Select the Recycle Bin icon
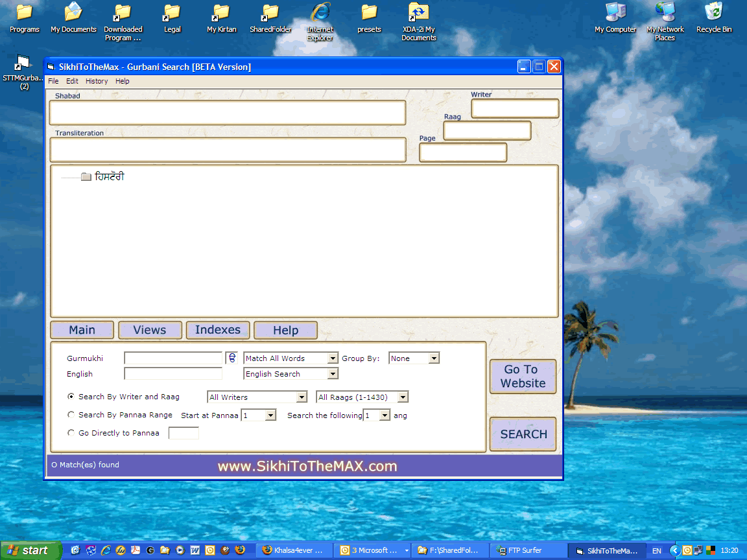 click(x=714, y=18)
